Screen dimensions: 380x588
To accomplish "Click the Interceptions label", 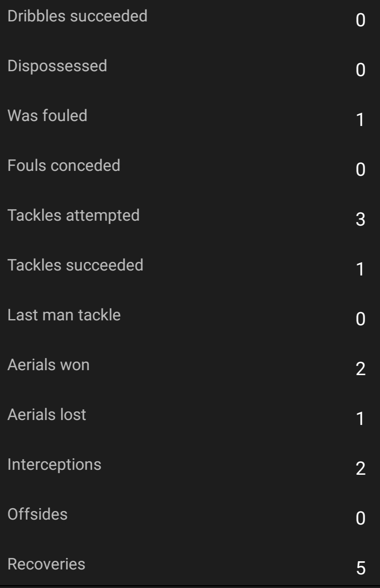I will (54, 464).
